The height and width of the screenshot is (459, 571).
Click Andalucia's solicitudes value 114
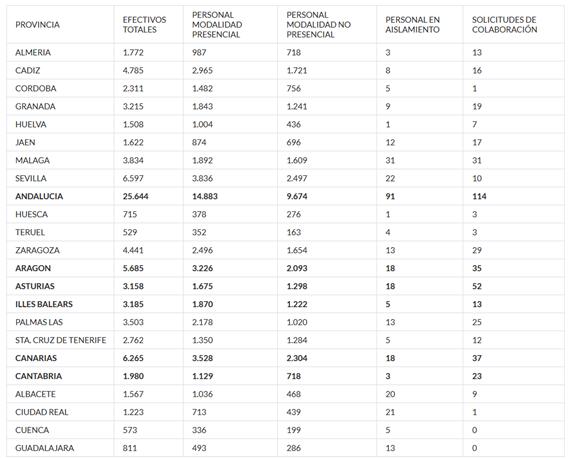tap(479, 196)
